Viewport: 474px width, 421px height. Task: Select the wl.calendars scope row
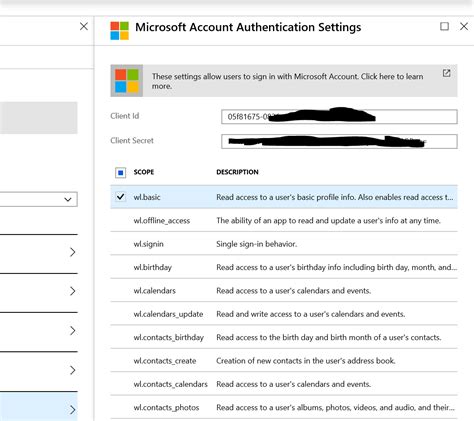point(284,290)
